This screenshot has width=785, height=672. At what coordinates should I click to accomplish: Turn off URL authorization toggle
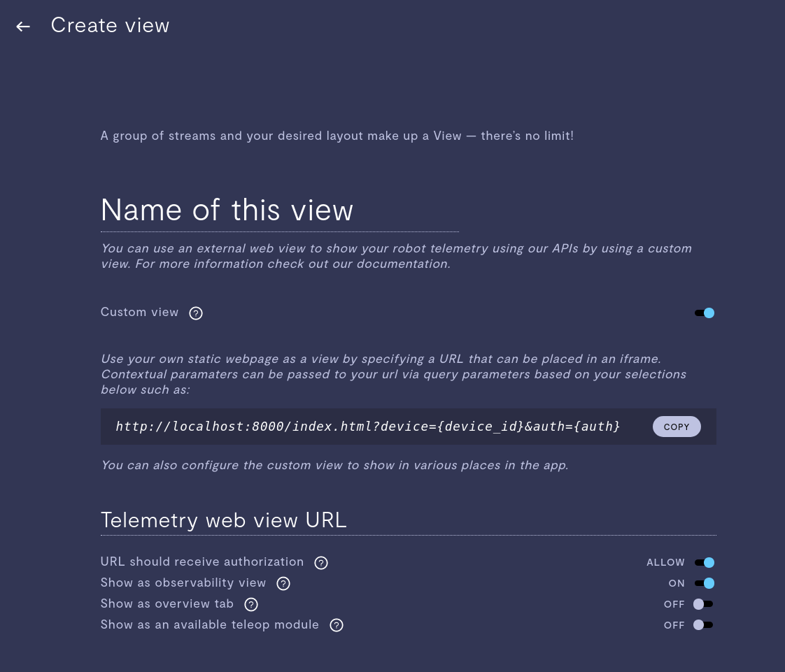click(705, 562)
